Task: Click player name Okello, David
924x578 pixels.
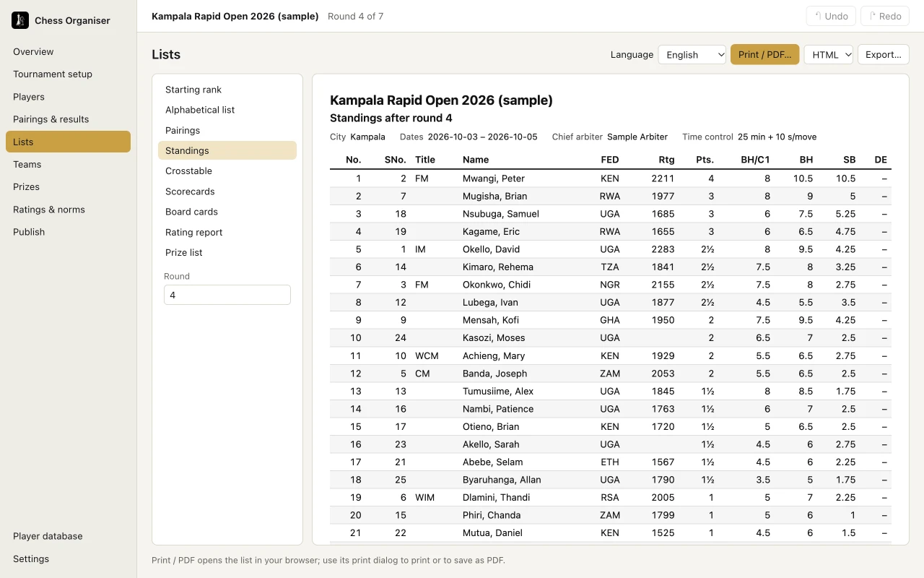Action: click(492, 249)
